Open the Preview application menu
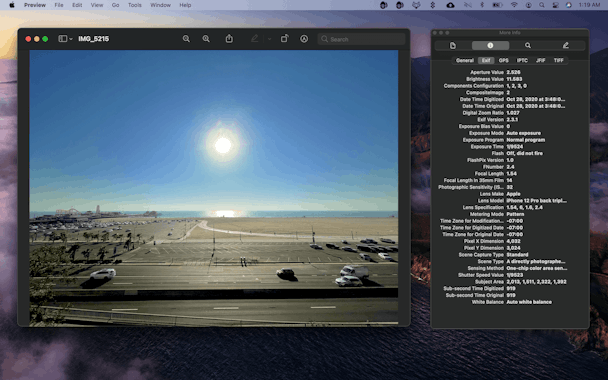Viewport: 608px width, 380px height. coord(35,5)
